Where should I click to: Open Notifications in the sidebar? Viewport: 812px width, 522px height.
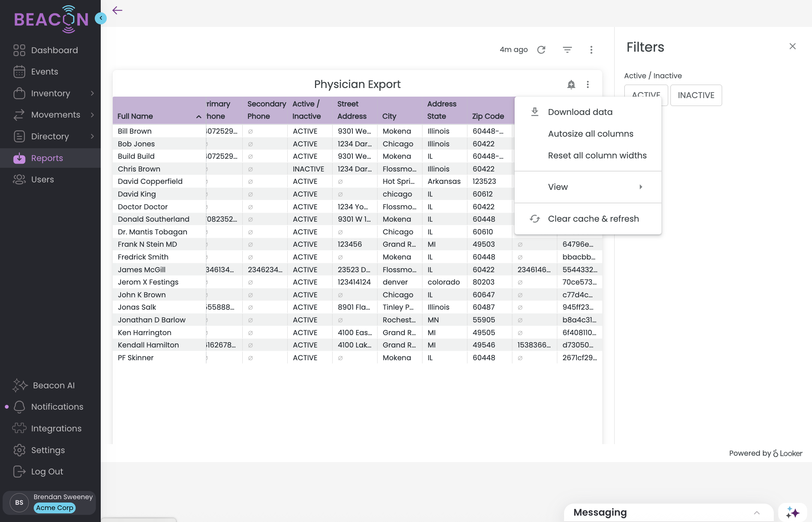click(57, 407)
